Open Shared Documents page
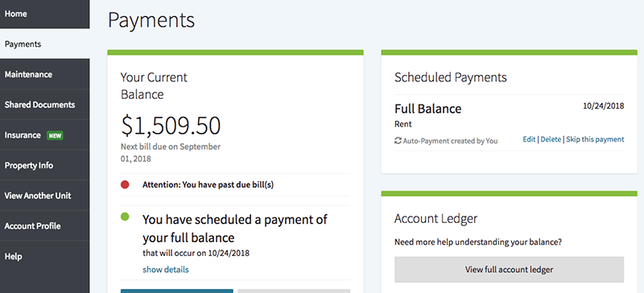644x293 pixels. click(x=45, y=105)
